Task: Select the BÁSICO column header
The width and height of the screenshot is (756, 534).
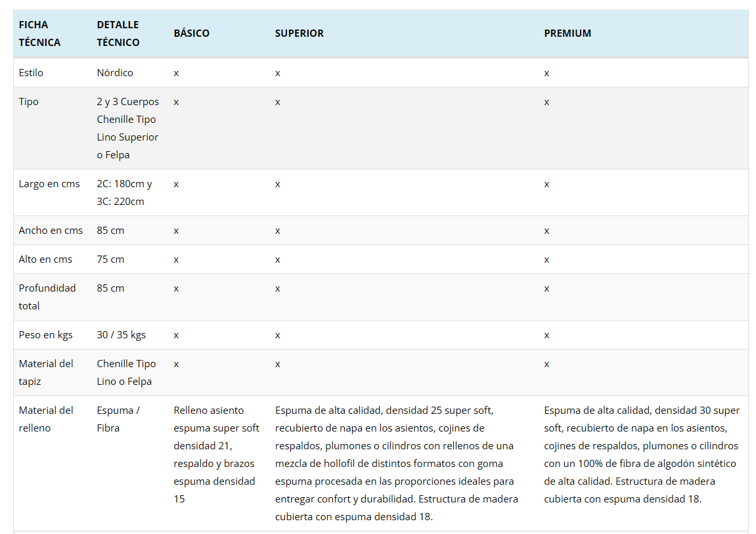Action: [191, 33]
